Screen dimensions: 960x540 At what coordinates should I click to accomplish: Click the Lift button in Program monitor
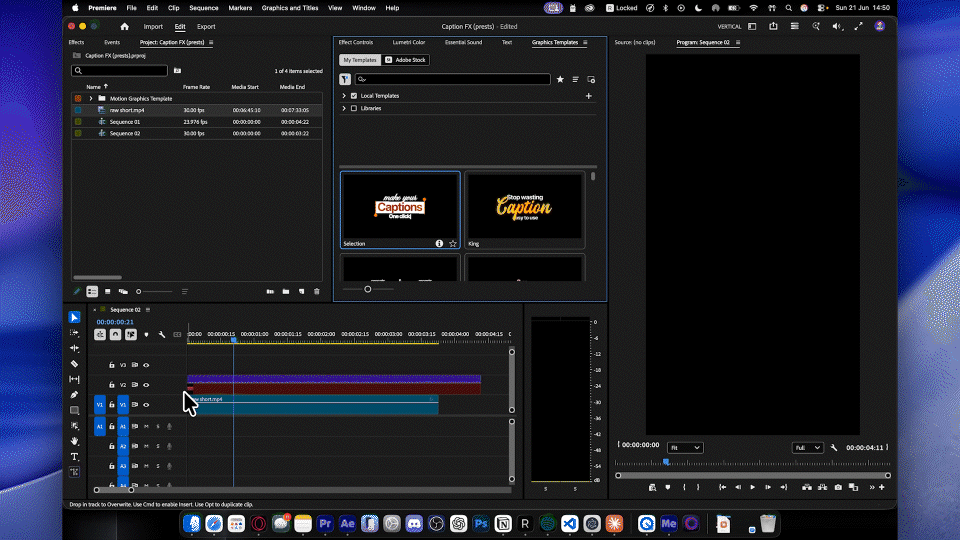806,487
